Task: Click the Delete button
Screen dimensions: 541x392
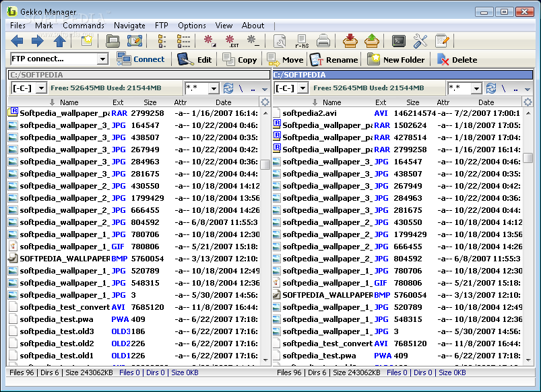Action: point(457,60)
